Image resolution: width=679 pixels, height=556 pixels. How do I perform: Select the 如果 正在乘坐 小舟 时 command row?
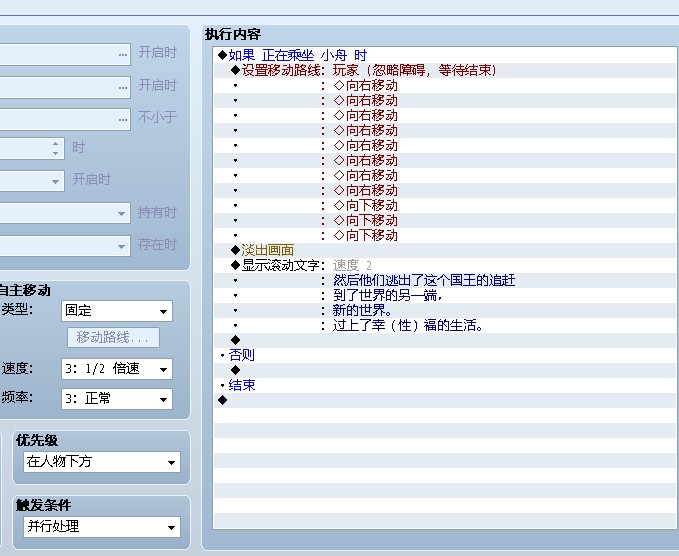click(x=445, y=55)
